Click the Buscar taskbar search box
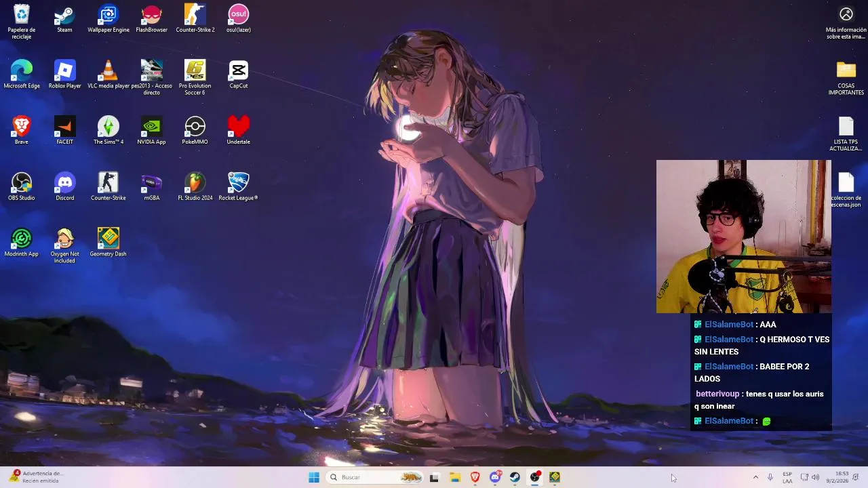 tap(375, 477)
